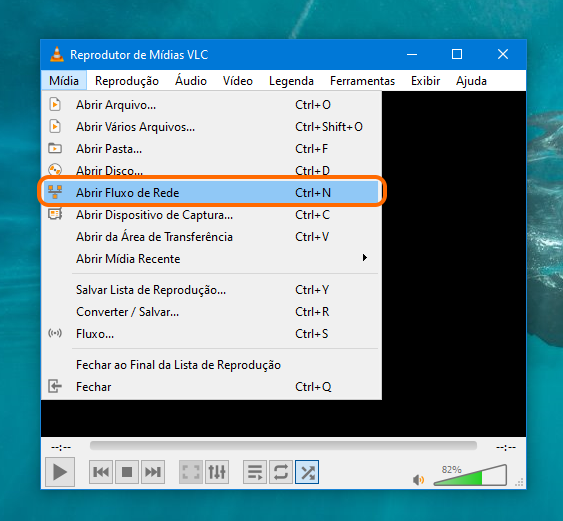Select Abrir Fluxo de Rede
This screenshot has height=521, width=563.
211,192
